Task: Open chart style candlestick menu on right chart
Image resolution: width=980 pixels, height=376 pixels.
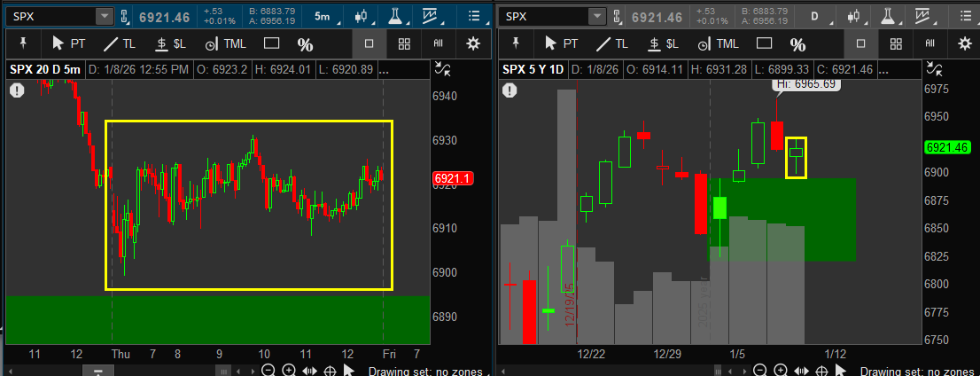Action: (x=854, y=16)
